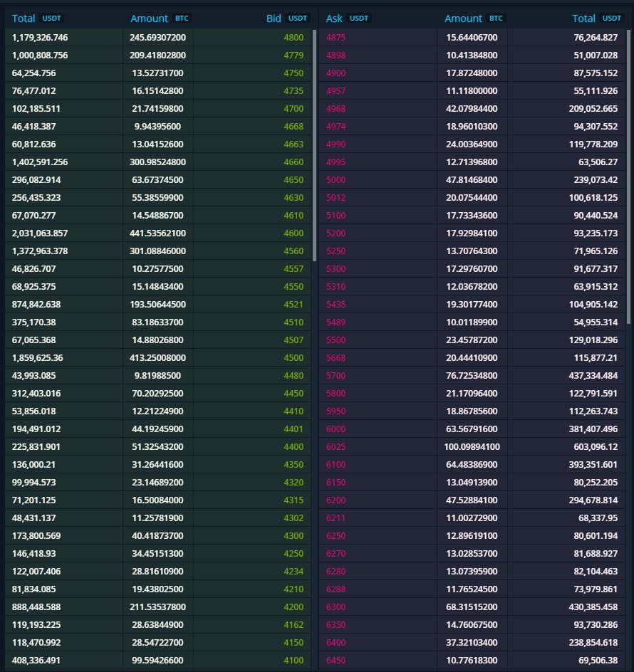Select bid price 4100
Screen dimensions: 634x672
coord(293,660)
